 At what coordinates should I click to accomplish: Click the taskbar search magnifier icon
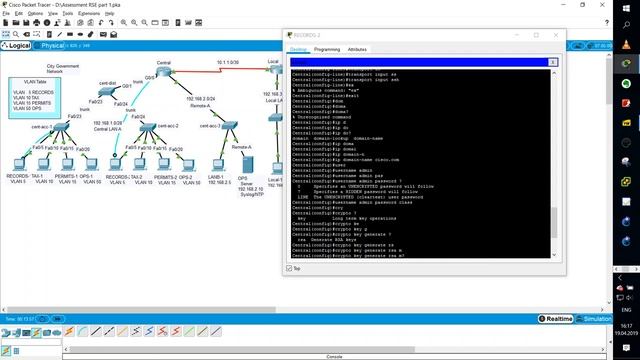(626, 25)
